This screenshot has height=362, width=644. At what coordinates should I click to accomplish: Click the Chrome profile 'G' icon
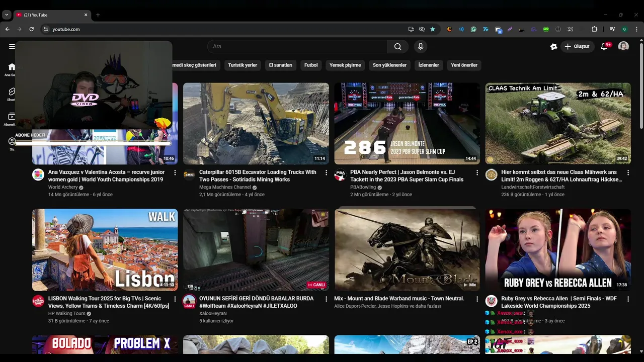coord(624,29)
